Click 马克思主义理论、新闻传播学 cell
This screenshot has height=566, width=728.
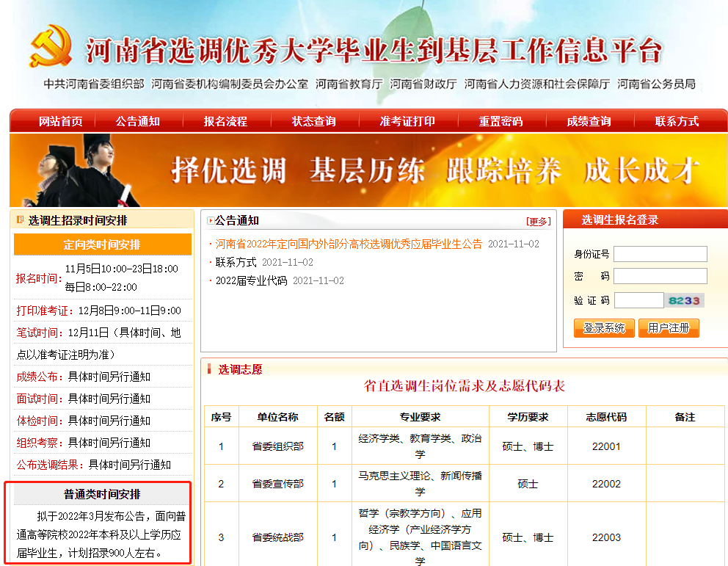tap(421, 484)
